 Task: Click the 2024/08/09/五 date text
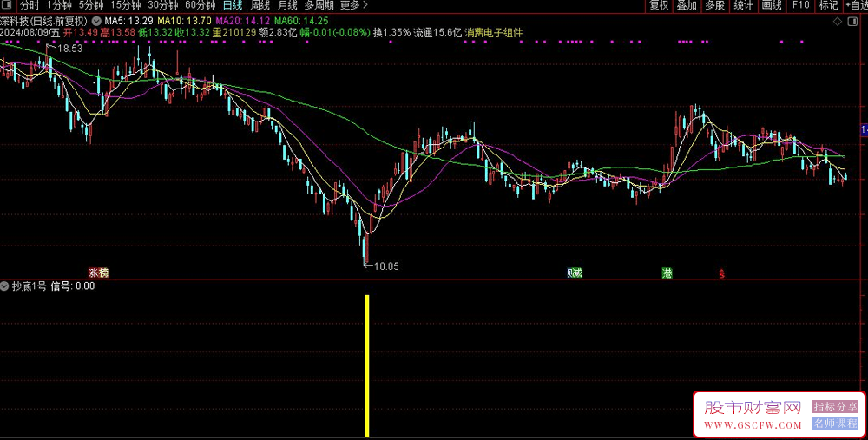pos(30,33)
